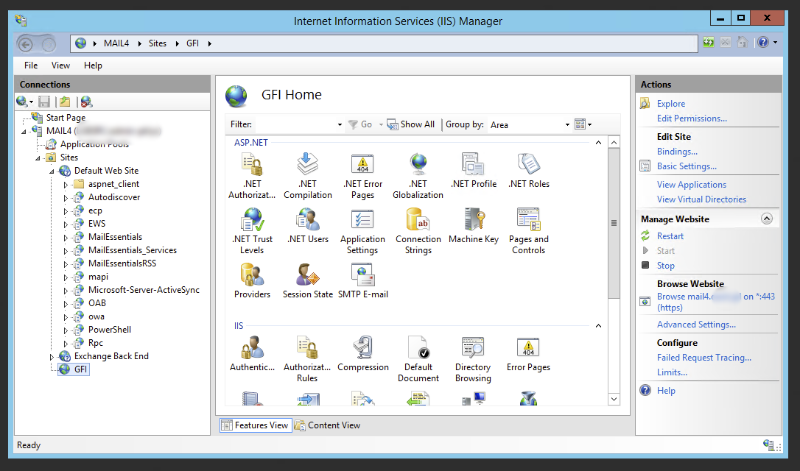Open .NET Trust Levels feature
This screenshot has width=800, height=471.
(x=252, y=231)
